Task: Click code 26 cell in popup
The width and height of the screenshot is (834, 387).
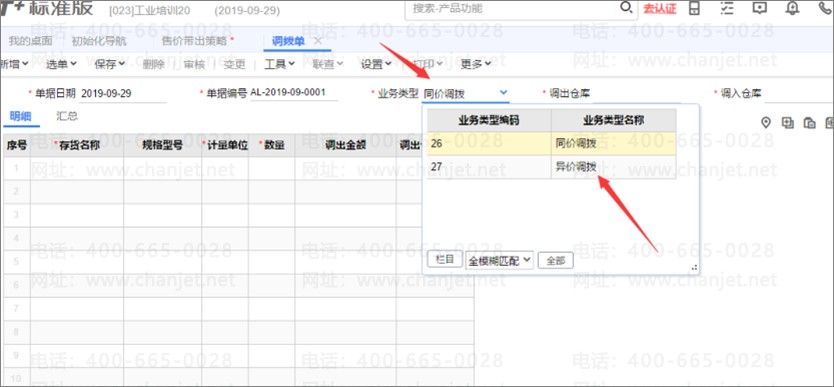Action: [x=489, y=143]
